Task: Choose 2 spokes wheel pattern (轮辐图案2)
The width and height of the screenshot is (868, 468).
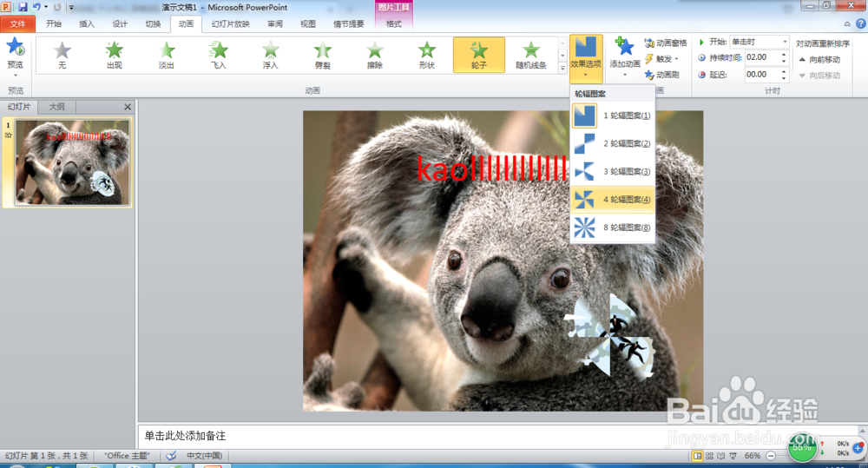Action: (612, 143)
